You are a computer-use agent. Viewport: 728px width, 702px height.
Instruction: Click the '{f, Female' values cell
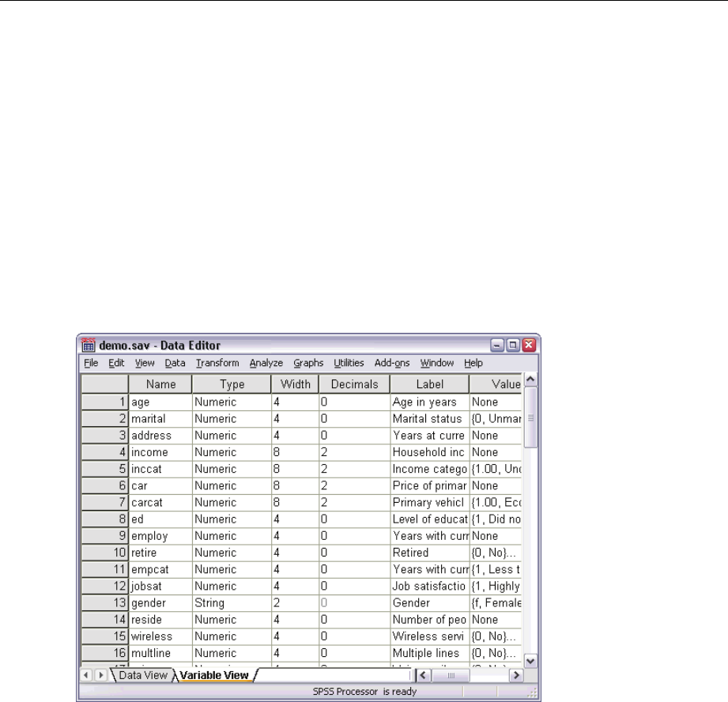click(x=496, y=603)
